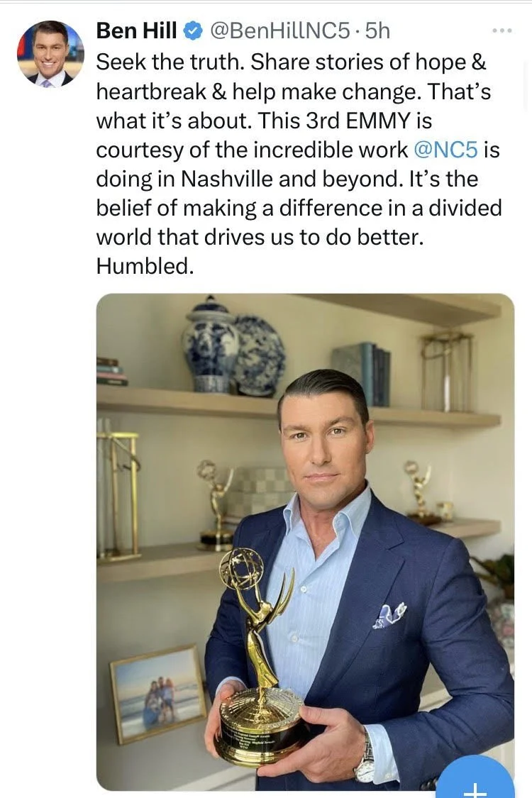This screenshot has width=532, height=798.
Task: Click the 5h timestamp
Action: [378, 31]
